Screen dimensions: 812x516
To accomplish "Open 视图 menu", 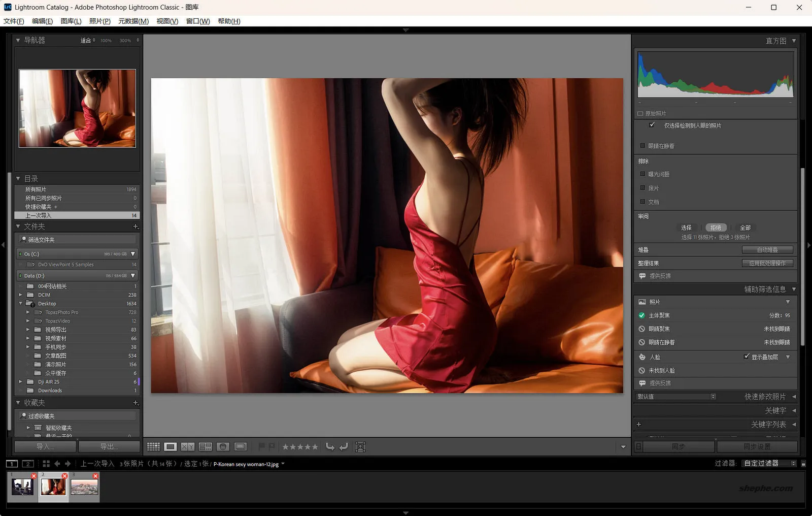I will click(167, 21).
